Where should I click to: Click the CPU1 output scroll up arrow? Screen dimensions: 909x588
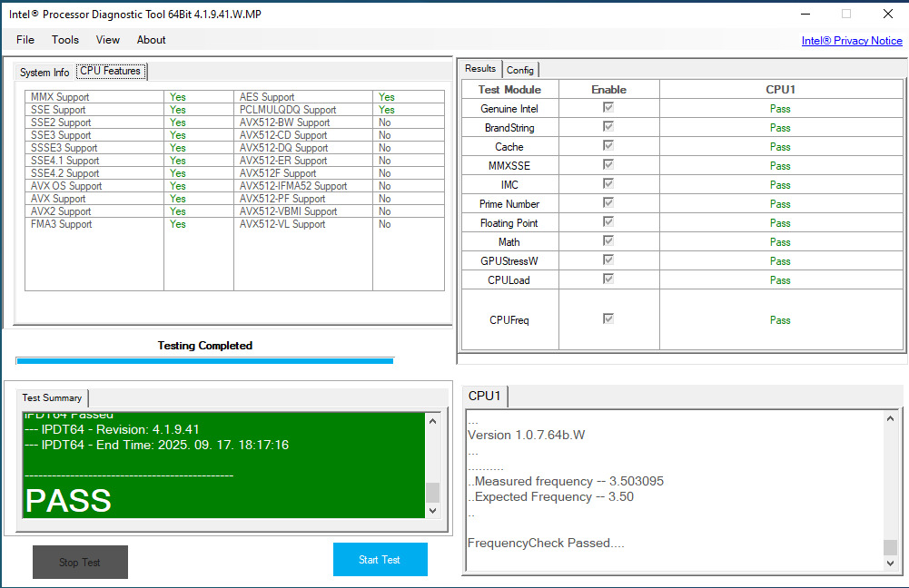pyautogui.click(x=891, y=418)
